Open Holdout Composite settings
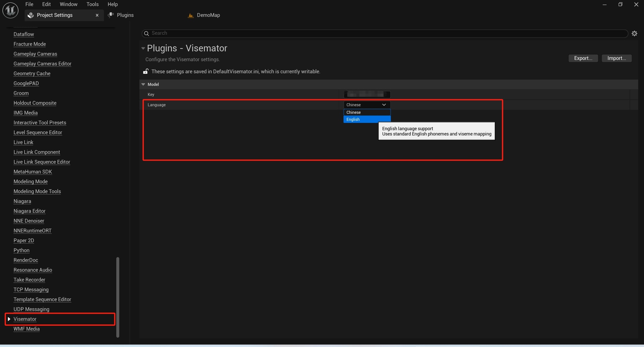 (x=35, y=103)
